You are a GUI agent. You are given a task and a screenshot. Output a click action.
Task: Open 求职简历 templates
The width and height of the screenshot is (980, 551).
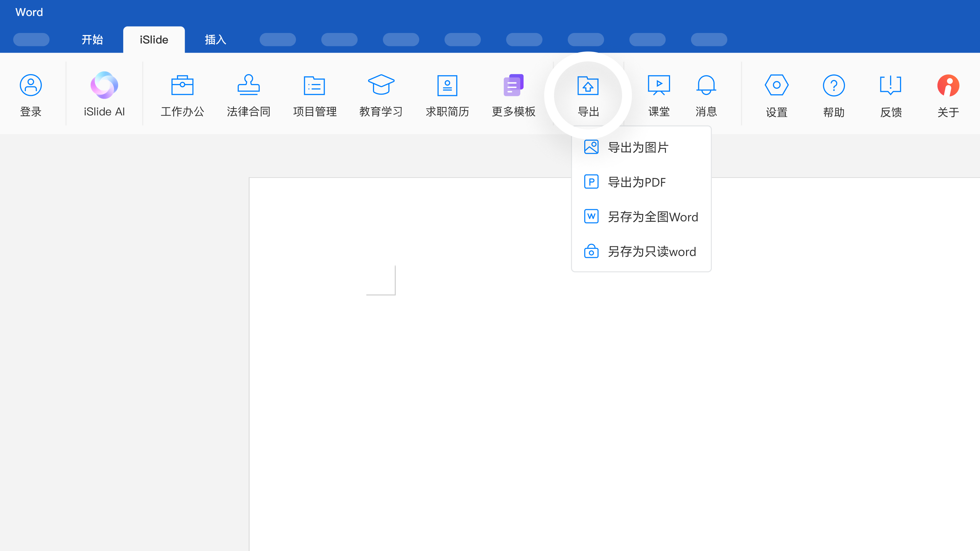(x=447, y=95)
